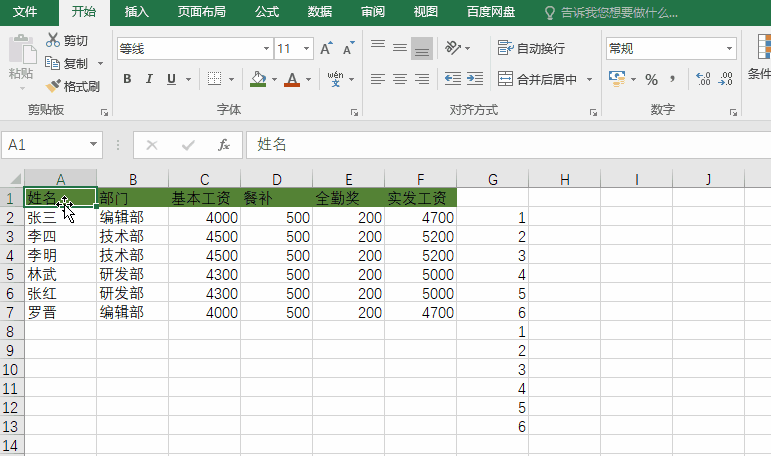Click the Paste (粘贴) clipboard icon
Screen dimensions: 771x456
coord(22,50)
